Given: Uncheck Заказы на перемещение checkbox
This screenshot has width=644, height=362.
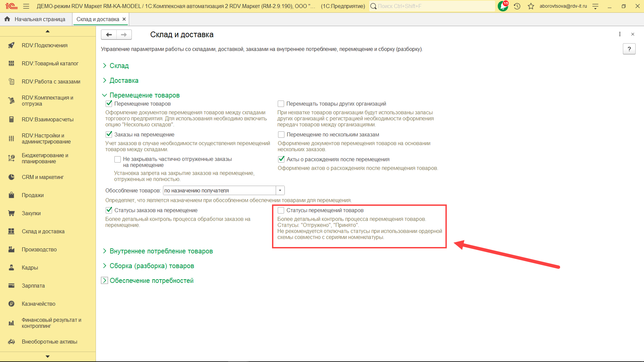Looking at the screenshot, I should pyautogui.click(x=109, y=134).
